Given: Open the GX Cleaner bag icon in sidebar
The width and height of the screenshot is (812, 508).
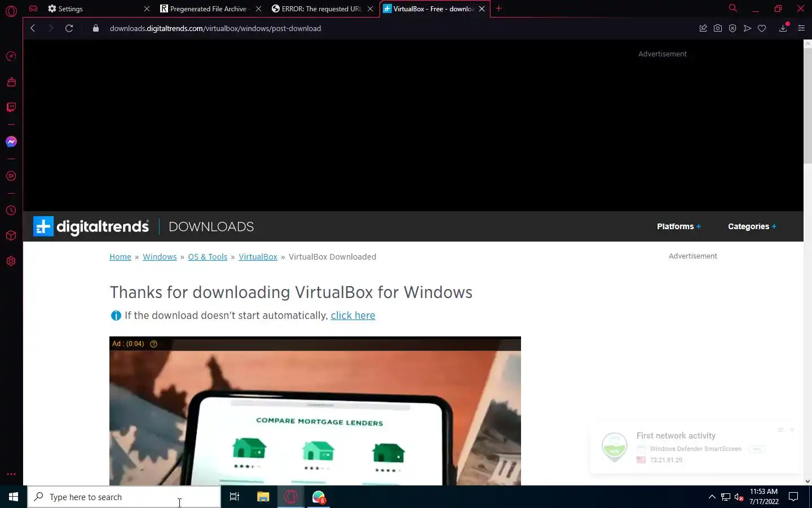Looking at the screenshot, I should [x=11, y=82].
